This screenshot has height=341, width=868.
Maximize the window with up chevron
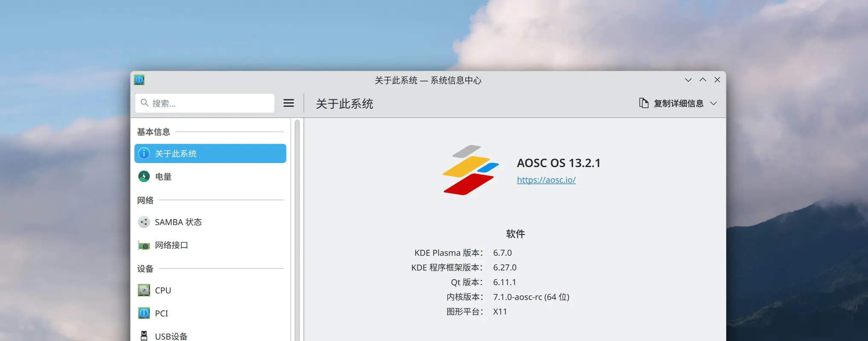click(702, 80)
